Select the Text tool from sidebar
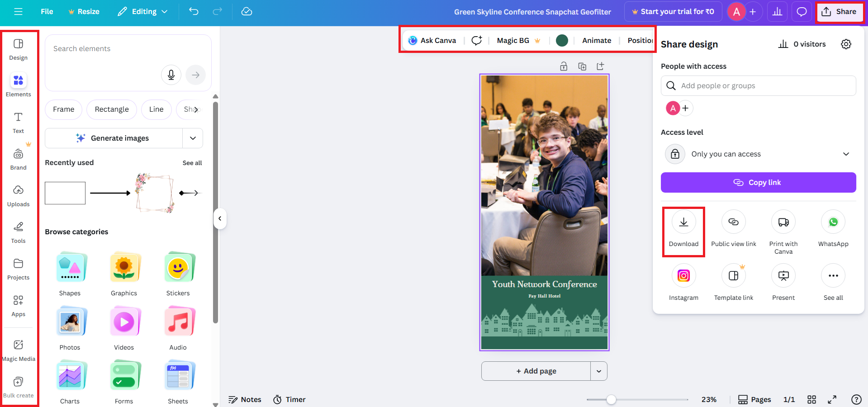 click(18, 122)
